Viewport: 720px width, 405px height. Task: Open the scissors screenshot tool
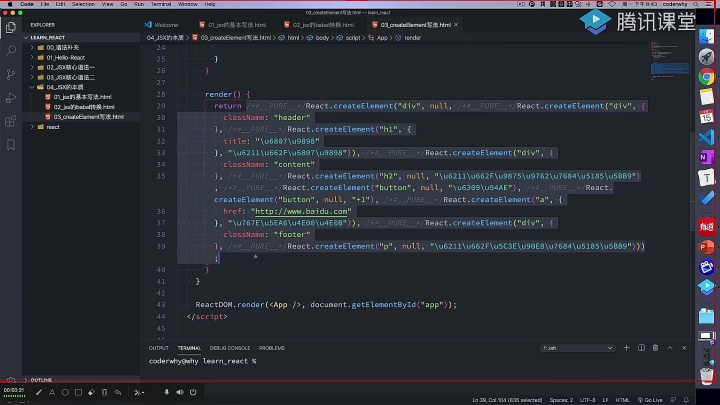click(x=138, y=392)
